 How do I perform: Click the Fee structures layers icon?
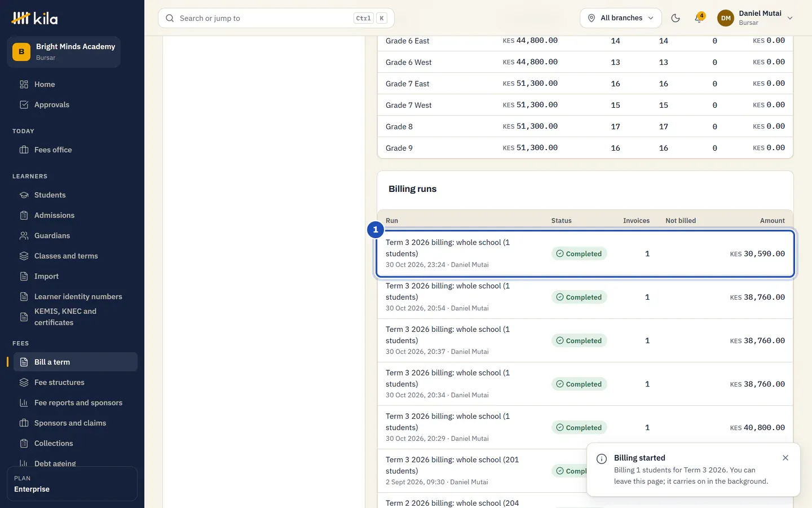(x=24, y=382)
